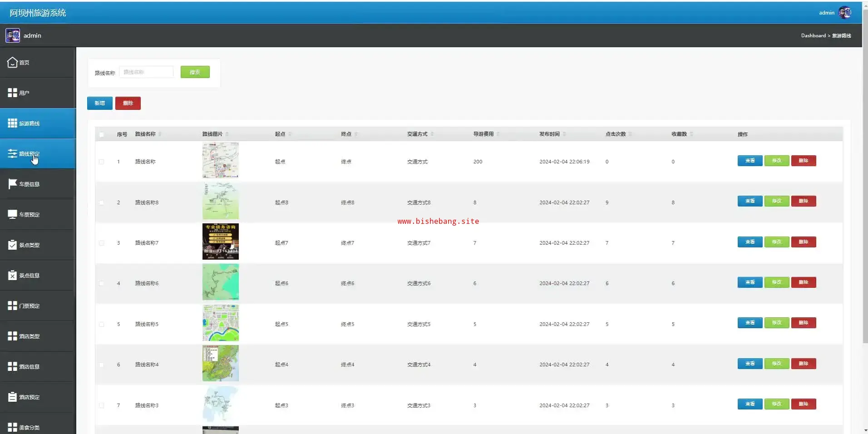Click the 车票信息 flag icon
Image resolution: width=868 pixels, height=434 pixels.
pyautogui.click(x=12, y=184)
